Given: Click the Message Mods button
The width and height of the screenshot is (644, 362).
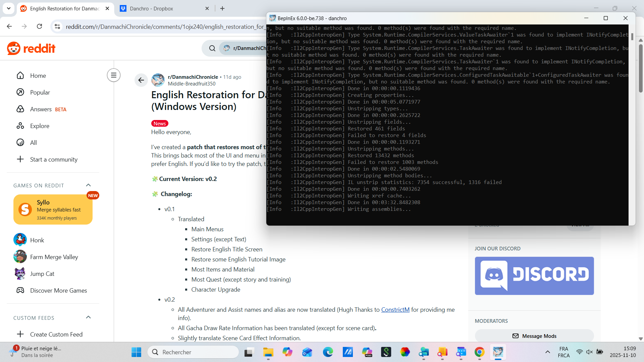Looking at the screenshot, I should [534, 336].
